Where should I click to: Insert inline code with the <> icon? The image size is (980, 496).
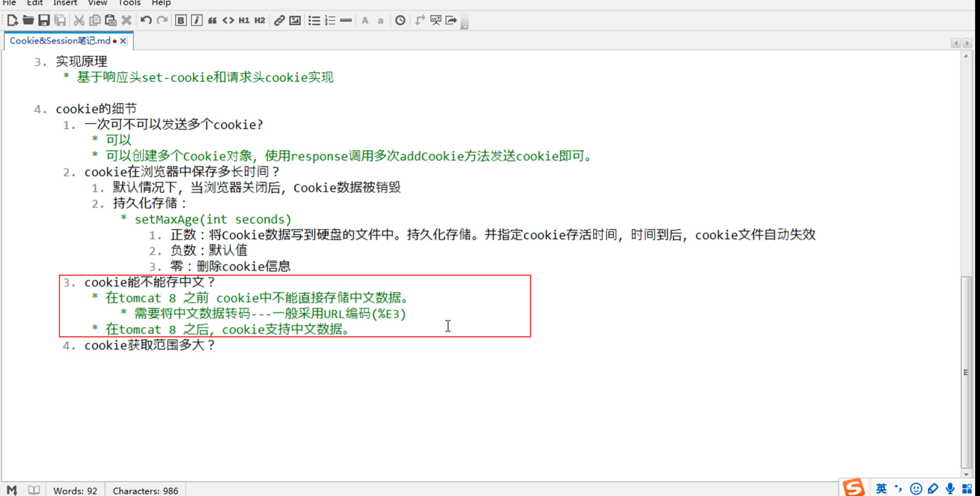click(x=228, y=20)
